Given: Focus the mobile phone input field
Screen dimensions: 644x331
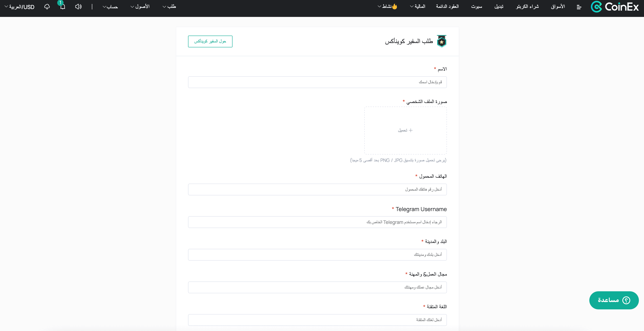Looking at the screenshot, I should (317, 189).
